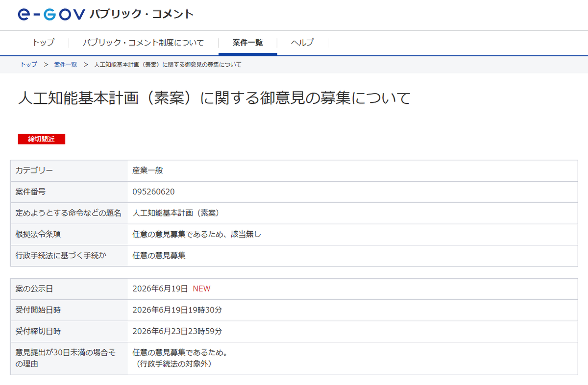588x385 pixels.
Task: Click the e-Gov logo
Action: click(x=51, y=14)
